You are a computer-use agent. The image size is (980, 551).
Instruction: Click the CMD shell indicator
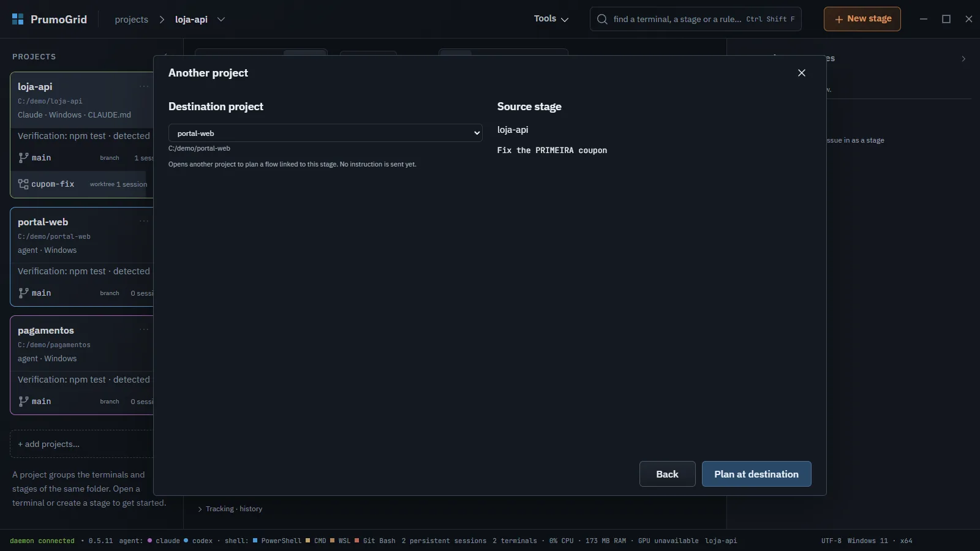click(x=316, y=541)
